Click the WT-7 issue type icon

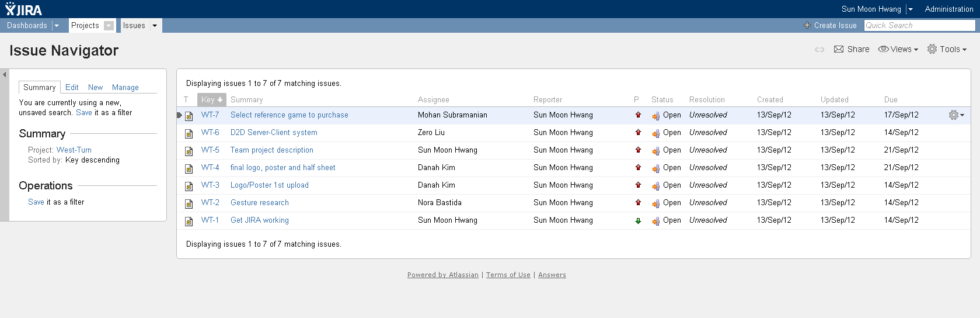tap(189, 116)
